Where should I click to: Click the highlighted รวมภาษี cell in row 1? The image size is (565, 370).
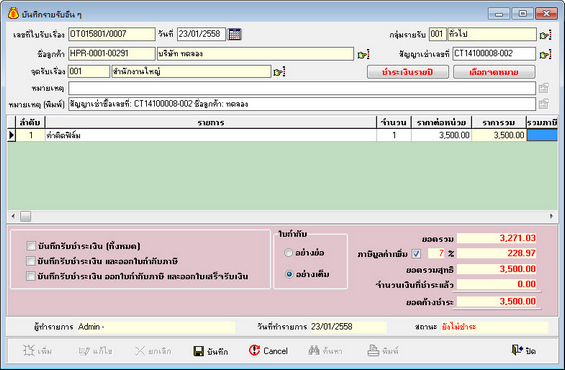pos(542,135)
